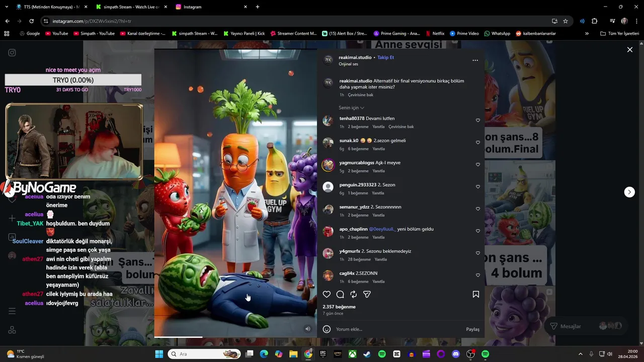Click the Windows taskbar search box
The width and height of the screenshot is (644, 362).
click(x=204, y=354)
